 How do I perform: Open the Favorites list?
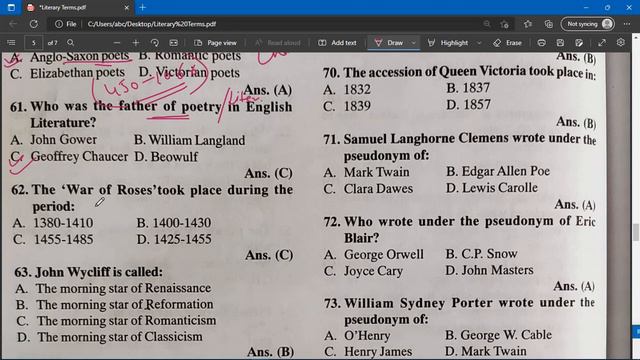pyautogui.click(x=528, y=24)
